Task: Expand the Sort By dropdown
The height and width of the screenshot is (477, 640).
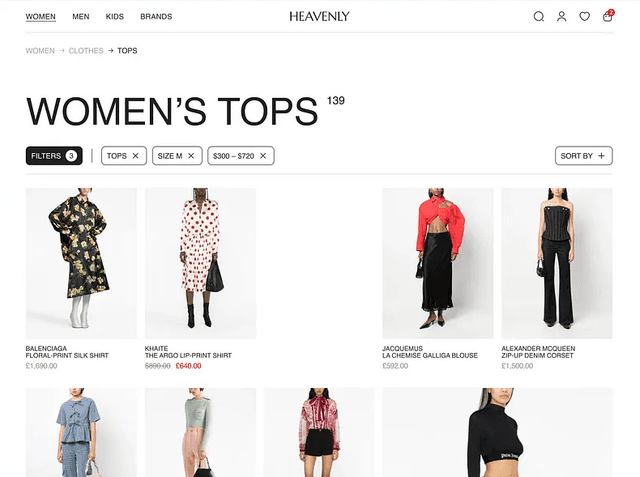Action: (x=583, y=156)
